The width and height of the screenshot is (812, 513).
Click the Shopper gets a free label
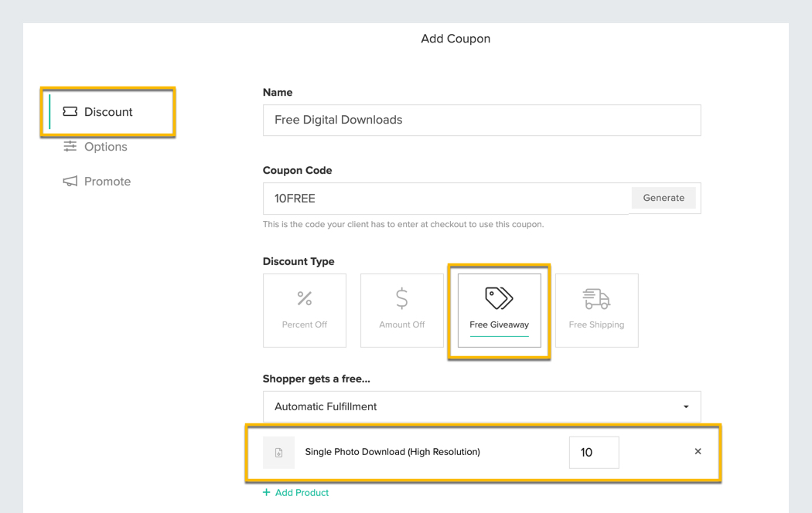coord(316,379)
